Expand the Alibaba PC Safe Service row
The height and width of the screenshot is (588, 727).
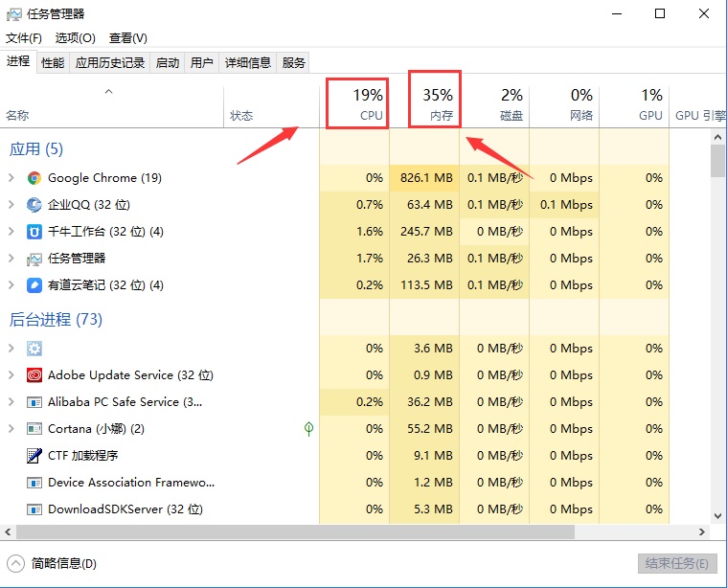(11, 402)
